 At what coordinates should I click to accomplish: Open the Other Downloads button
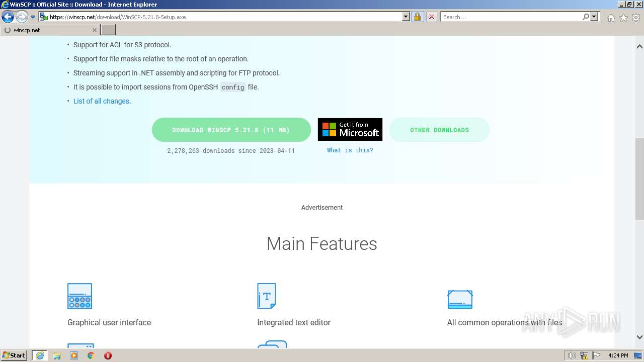click(x=439, y=130)
